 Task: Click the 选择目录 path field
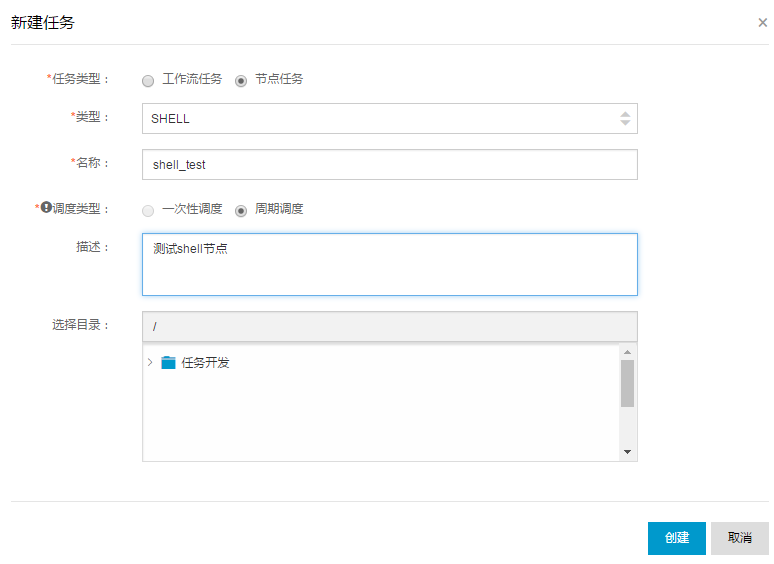click(x=389, y=326)
